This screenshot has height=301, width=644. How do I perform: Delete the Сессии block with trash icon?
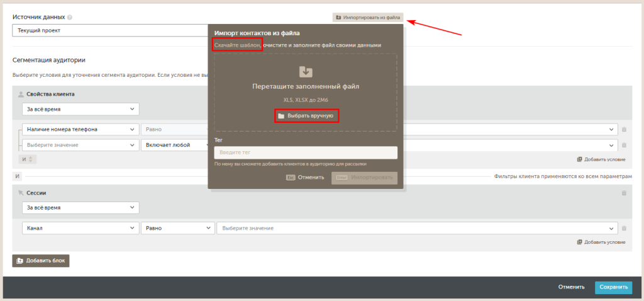pyautogui.click(x=624, y=193)
